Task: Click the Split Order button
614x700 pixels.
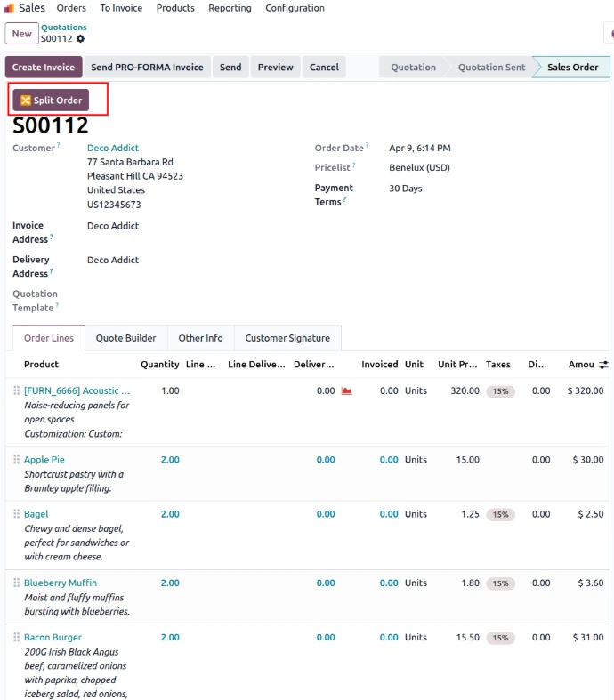Action: tap(51, 101)
